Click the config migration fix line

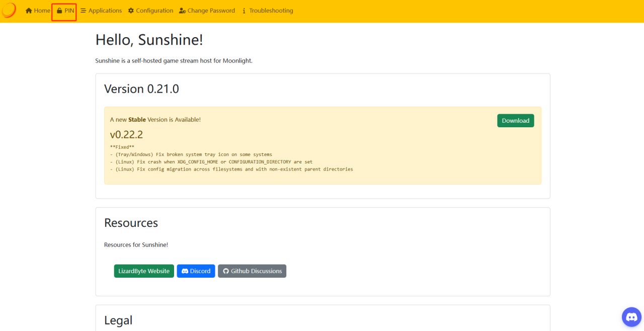tap(231, 170)
